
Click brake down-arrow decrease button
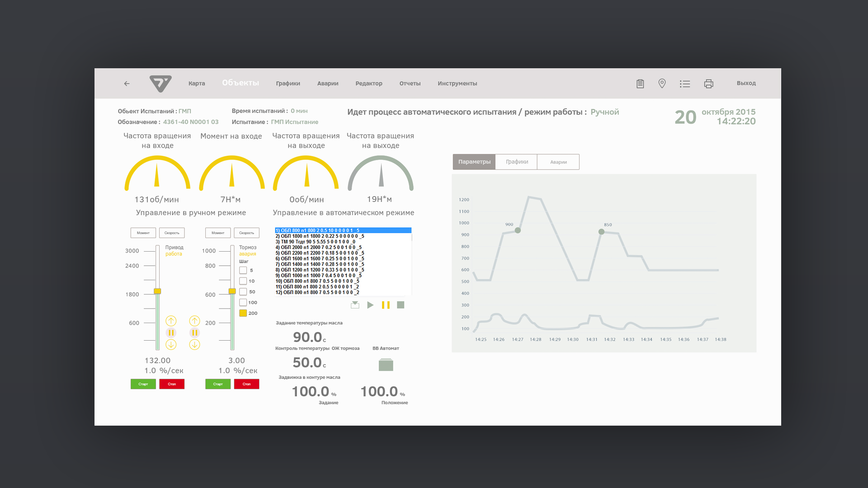[194, 345]
